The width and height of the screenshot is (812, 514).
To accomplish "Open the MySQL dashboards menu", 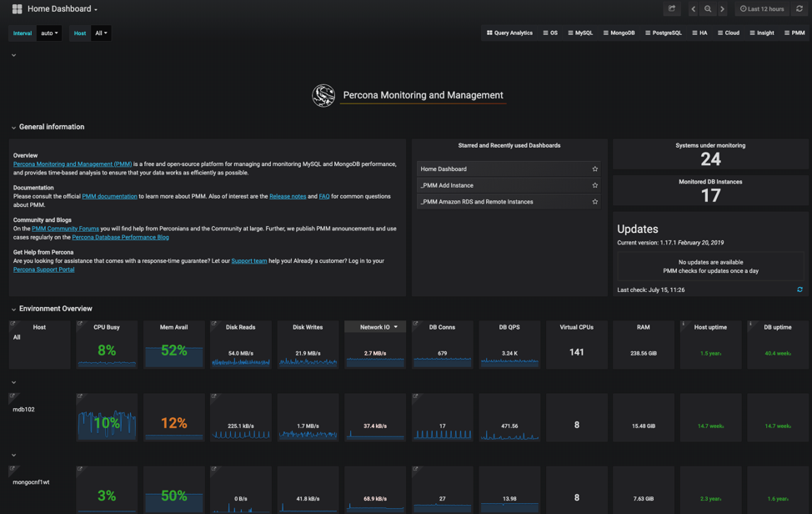I will (x=580, y=33).
